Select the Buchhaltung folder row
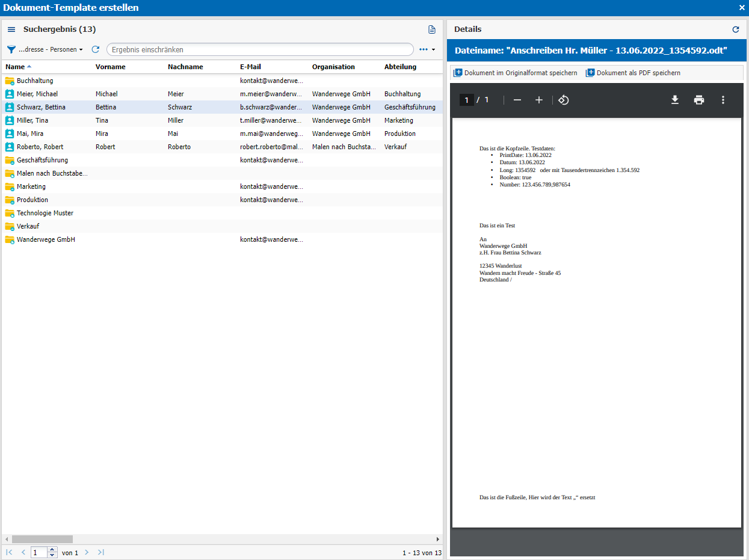This screenshot has height=560, width=749. 222,81
